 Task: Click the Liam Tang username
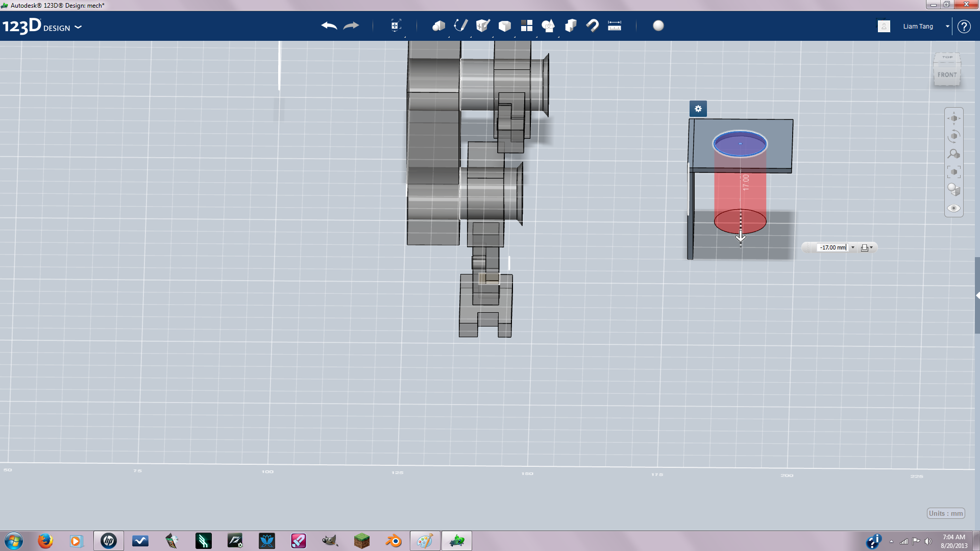pos(918,27)
